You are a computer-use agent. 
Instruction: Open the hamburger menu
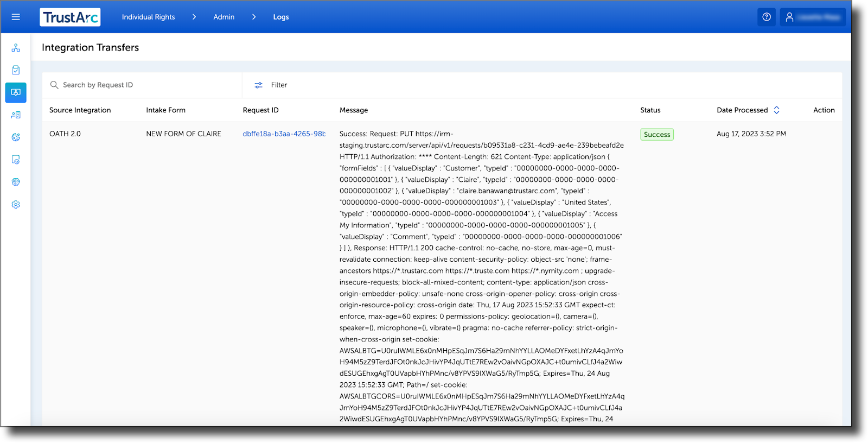tap(16, 17)
